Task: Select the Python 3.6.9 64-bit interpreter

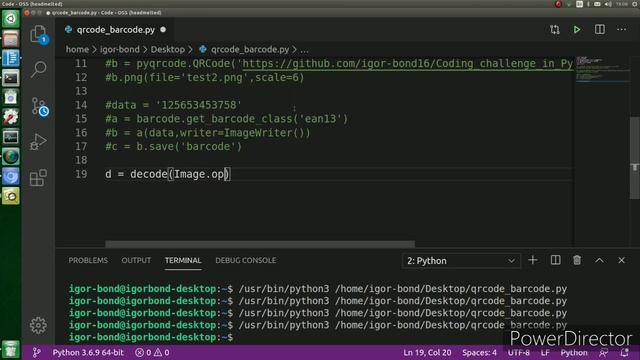Action: tap(88, 353)
